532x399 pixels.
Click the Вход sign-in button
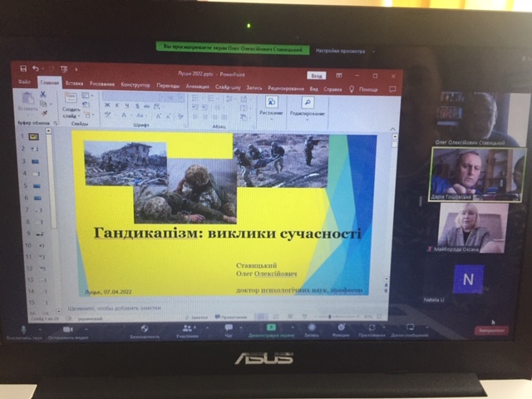point(317,76)
